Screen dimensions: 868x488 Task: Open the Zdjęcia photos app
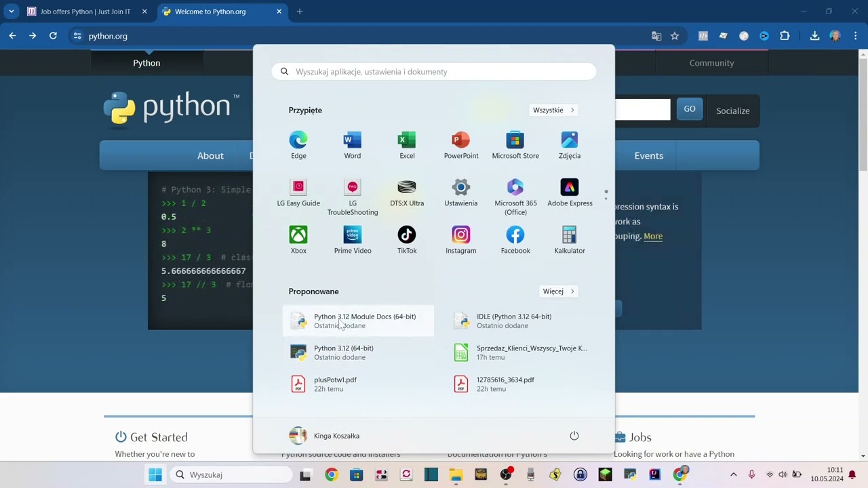[x=570, y=145]
